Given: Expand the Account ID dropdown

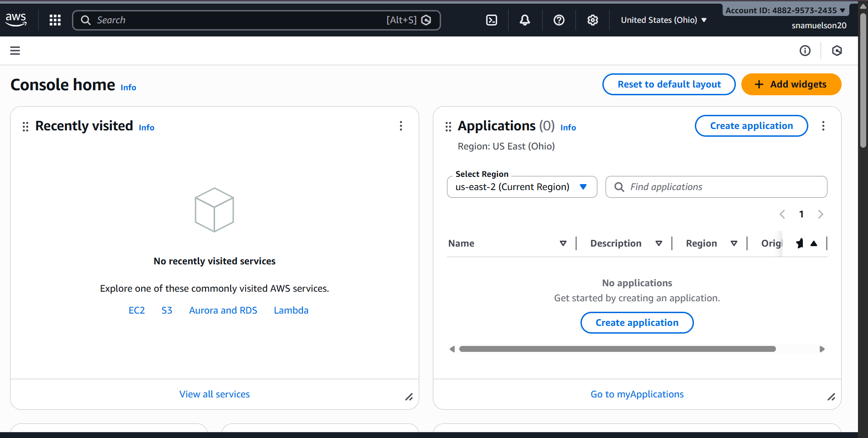Looking at the screenshot, I should point(785,10).
